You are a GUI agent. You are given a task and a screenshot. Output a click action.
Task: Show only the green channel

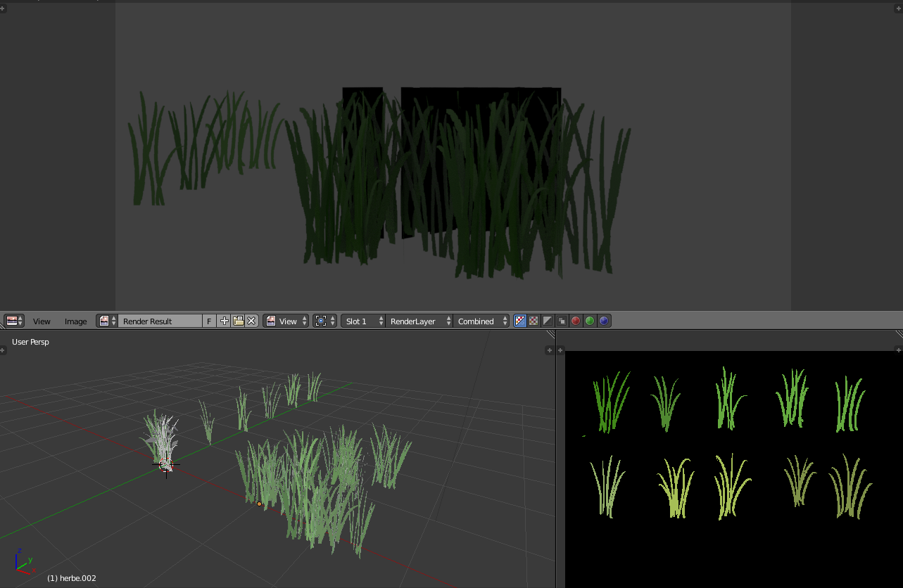point(590,321)
